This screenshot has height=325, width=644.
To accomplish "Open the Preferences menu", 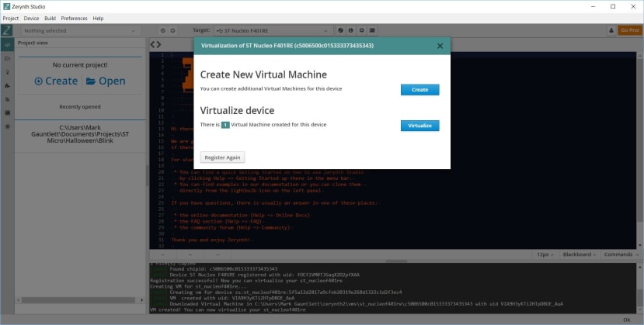I will [75, 19].
